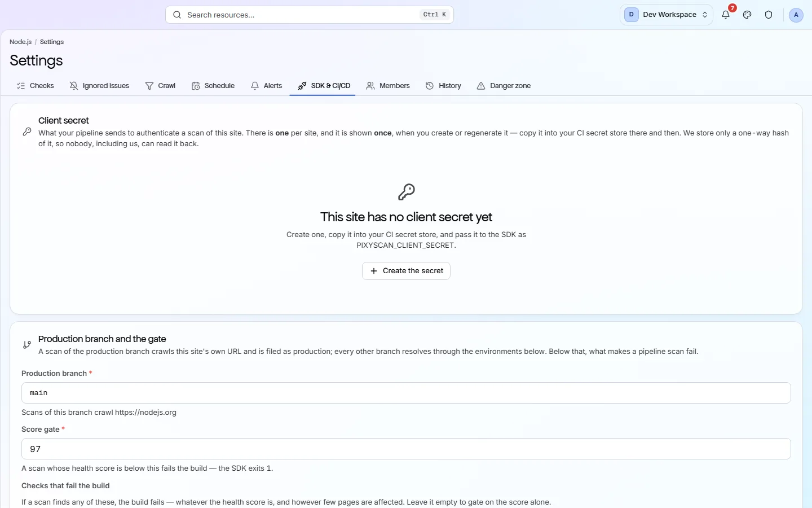
Task: Click the Dev Workspace avatar letter D
Action: [631, 15]
